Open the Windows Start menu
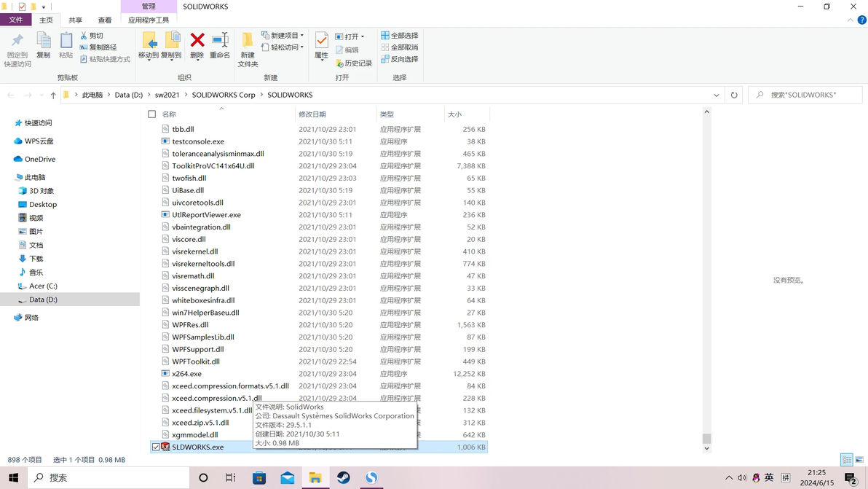Viewport: 868px width, 489px height. [x=13, y=477]
